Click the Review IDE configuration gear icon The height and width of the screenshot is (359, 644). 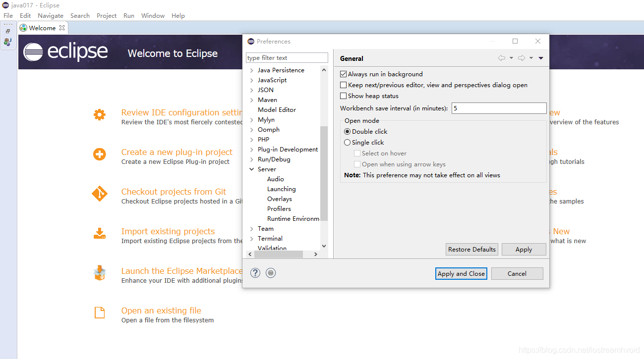100,115
